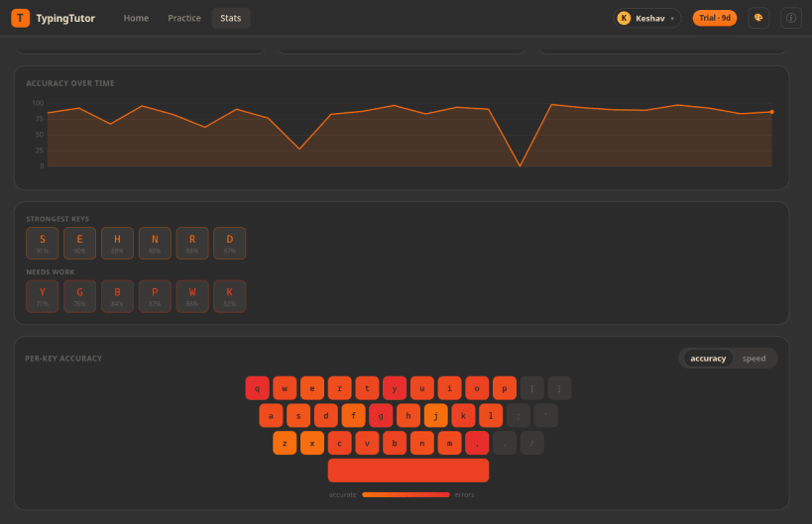Click Keshav's avatar circle
Image resolution: width=812 pixels, height=524 pixels.
pos(624,18)
